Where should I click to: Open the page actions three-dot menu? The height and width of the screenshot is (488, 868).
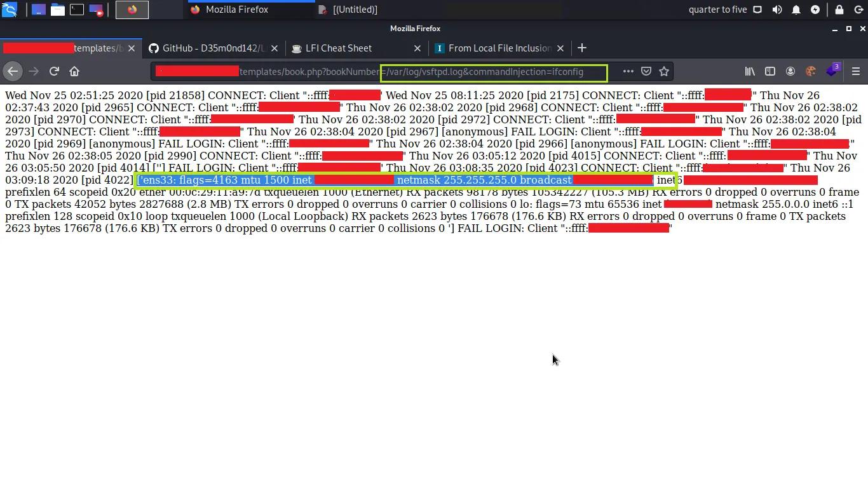(628, 72)
